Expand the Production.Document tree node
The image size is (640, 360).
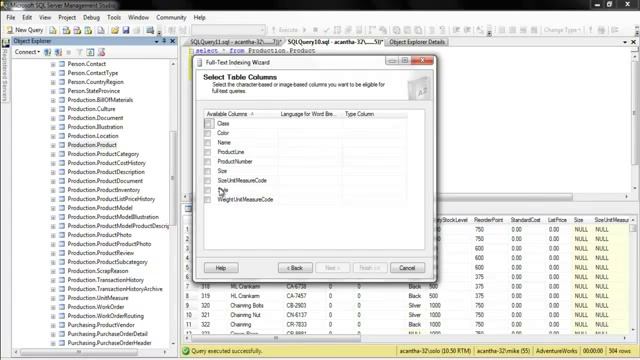point(53,118)
